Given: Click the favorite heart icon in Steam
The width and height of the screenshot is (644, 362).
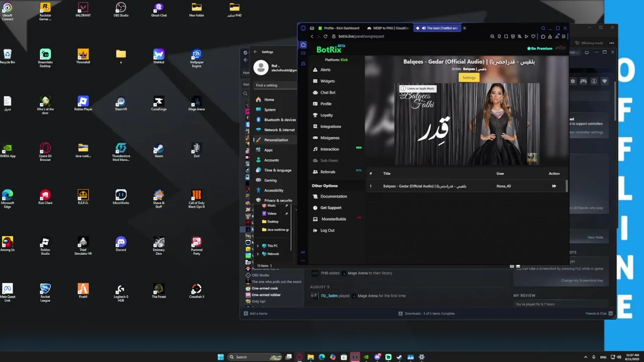Looking at the screenshot, I should pos(604,81).
